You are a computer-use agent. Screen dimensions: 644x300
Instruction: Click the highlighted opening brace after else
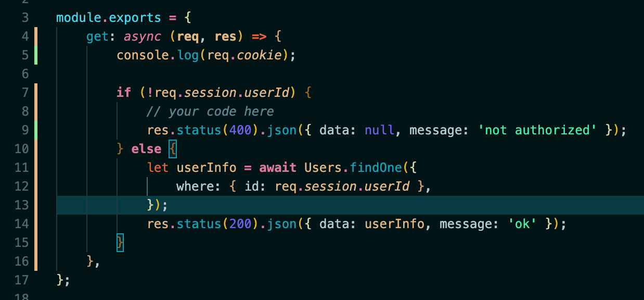tap(173, 149)
